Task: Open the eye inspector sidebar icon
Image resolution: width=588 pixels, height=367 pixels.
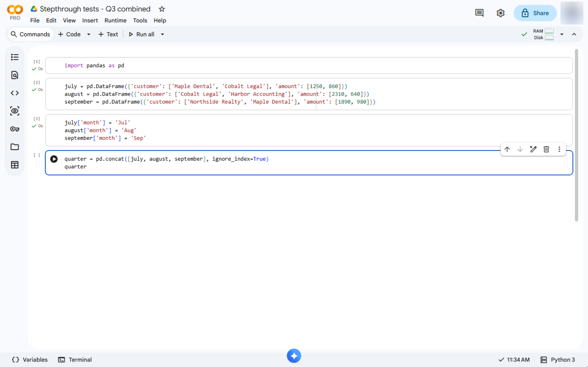Action: point(15,111)
